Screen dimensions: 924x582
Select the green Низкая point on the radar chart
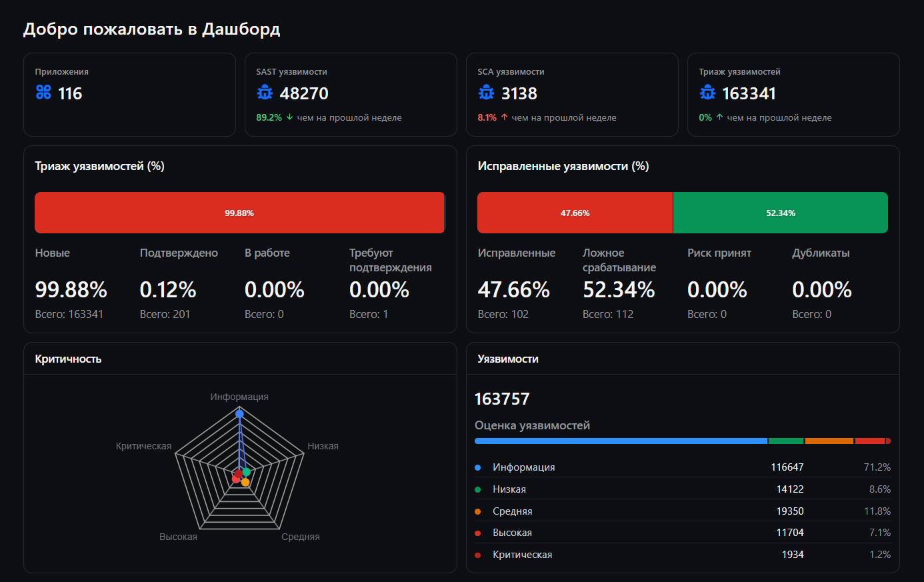click(247, 472)
